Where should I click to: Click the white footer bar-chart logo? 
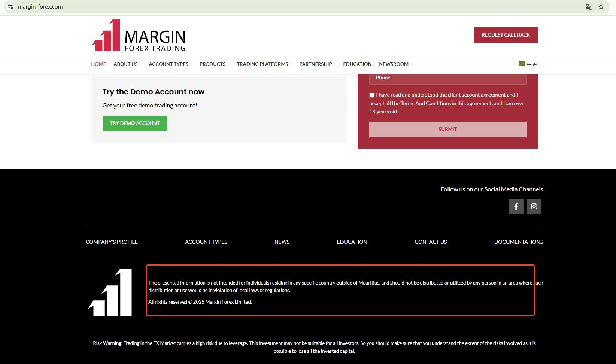110,292
